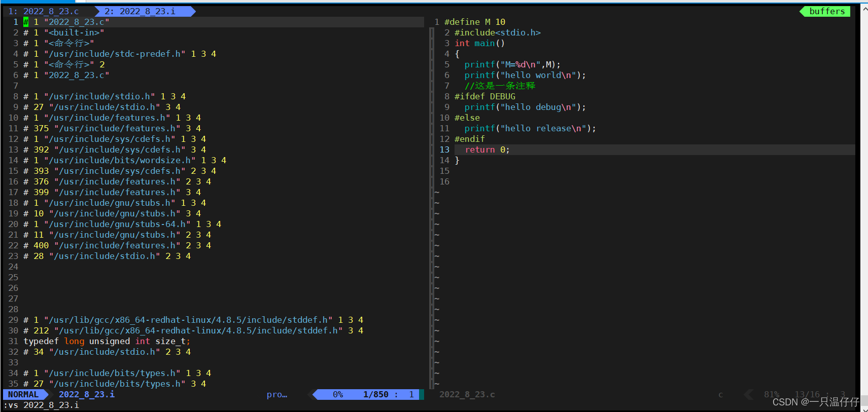The width and height of the screenshot is (868, 412).
Task: Click the 1/850 line position indicator
Action: (x=376, y=394)
